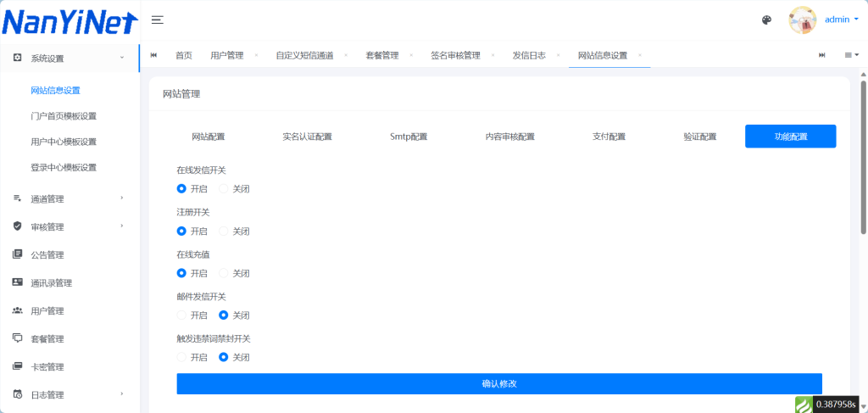Click the 确认修改 button

click(x=499, y=383)
